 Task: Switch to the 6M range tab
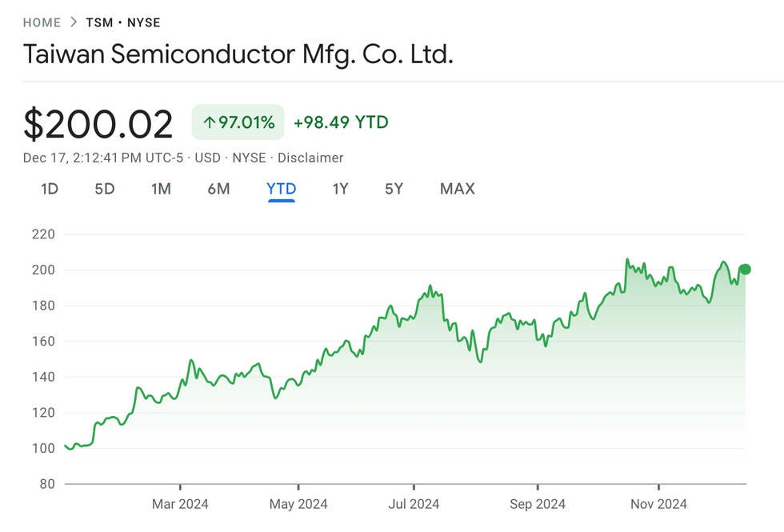click(218, 189)
